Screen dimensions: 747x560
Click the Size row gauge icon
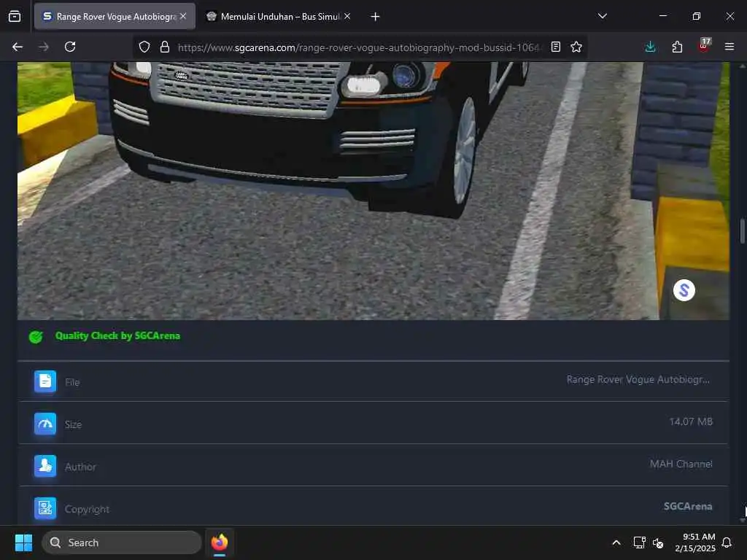click(45, 424)
